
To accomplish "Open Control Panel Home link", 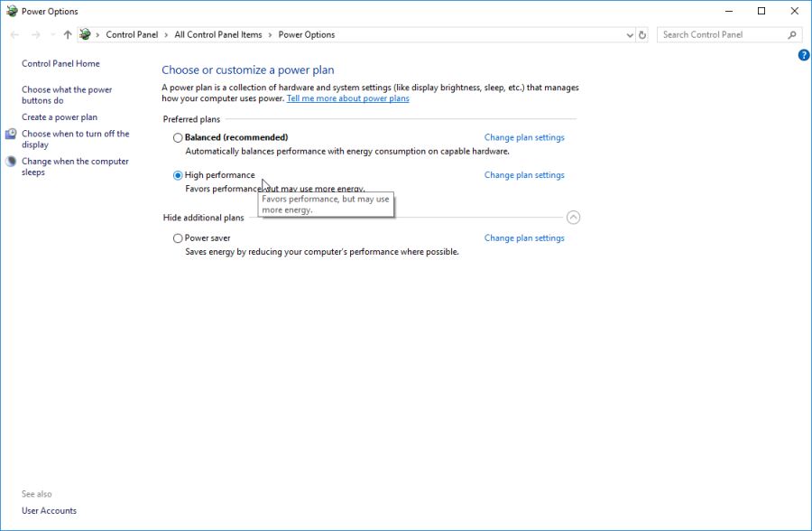I will point(60,64).
